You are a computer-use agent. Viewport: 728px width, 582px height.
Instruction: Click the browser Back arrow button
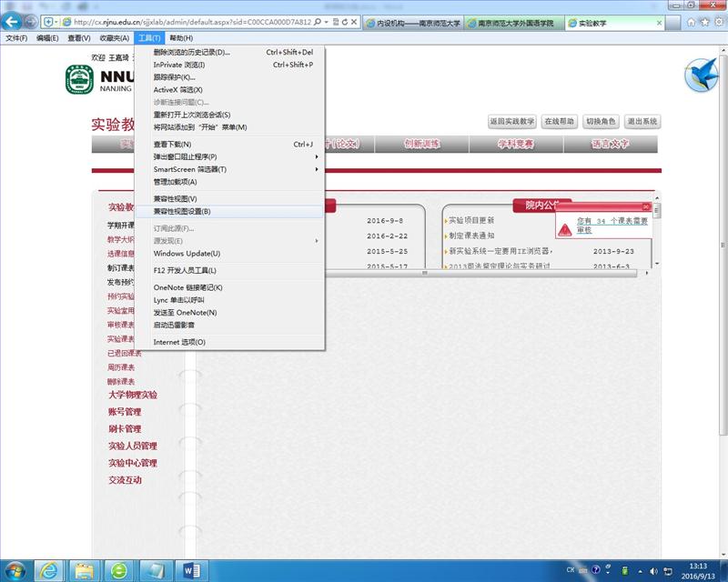(13, 21)
